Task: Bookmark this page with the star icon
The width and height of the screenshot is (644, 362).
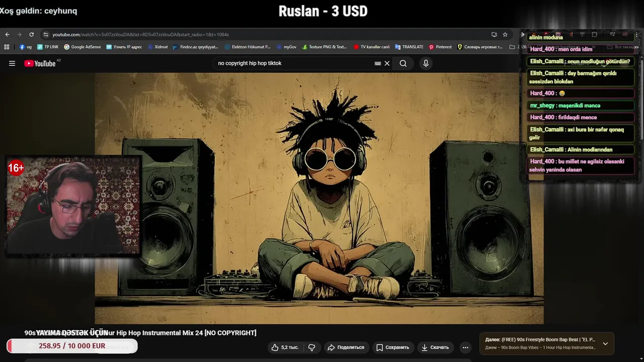Action: point(505,35)
